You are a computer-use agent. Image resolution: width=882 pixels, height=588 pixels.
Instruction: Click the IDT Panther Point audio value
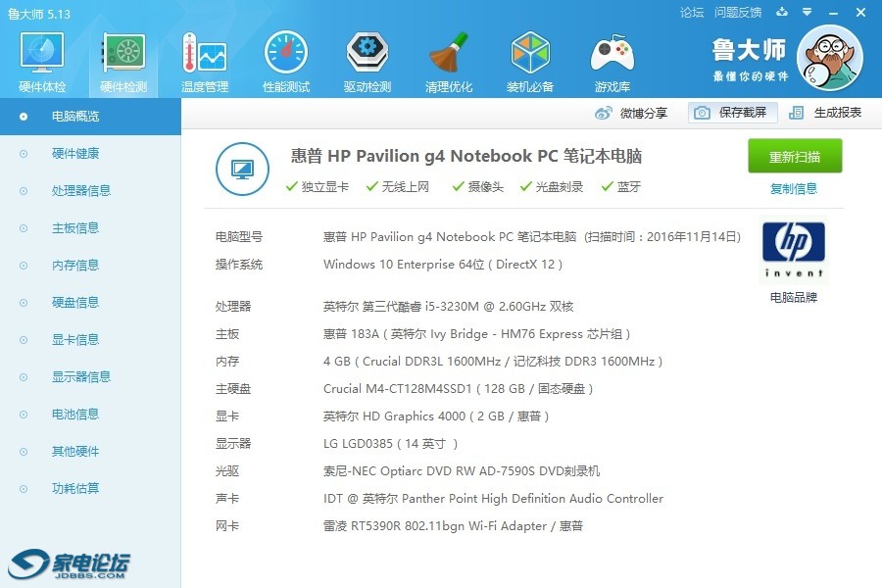click(493, 499)
